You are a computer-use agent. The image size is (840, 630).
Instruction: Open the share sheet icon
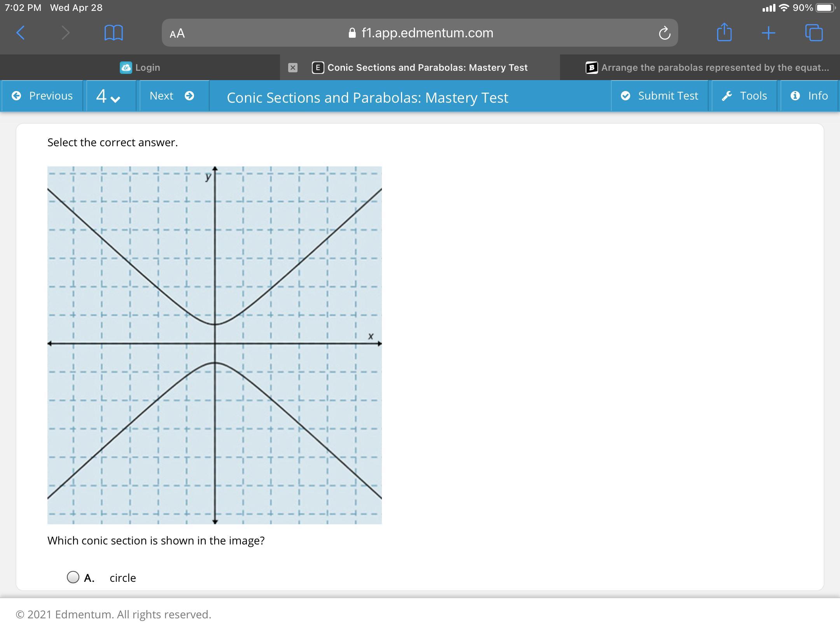(x=724, y=32)
